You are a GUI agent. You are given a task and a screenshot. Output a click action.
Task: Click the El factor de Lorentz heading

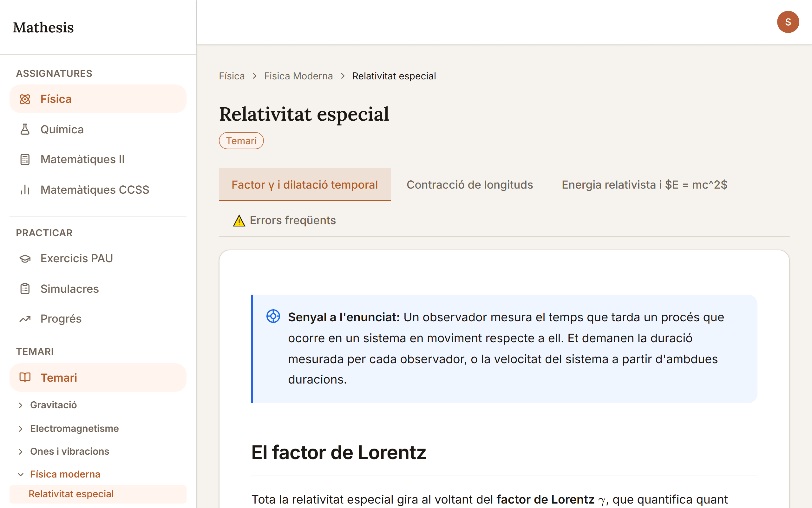[x=338, y=452]
